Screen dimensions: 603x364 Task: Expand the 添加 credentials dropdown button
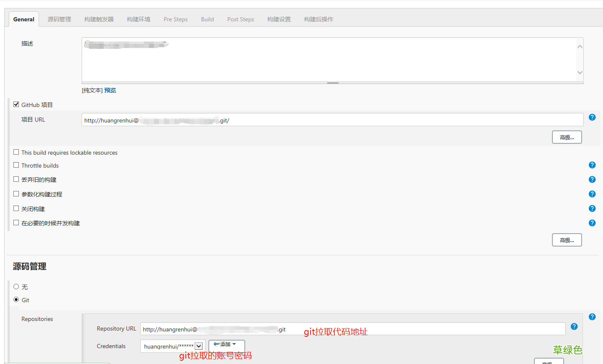pyautogui.click(x=226, y=345)
